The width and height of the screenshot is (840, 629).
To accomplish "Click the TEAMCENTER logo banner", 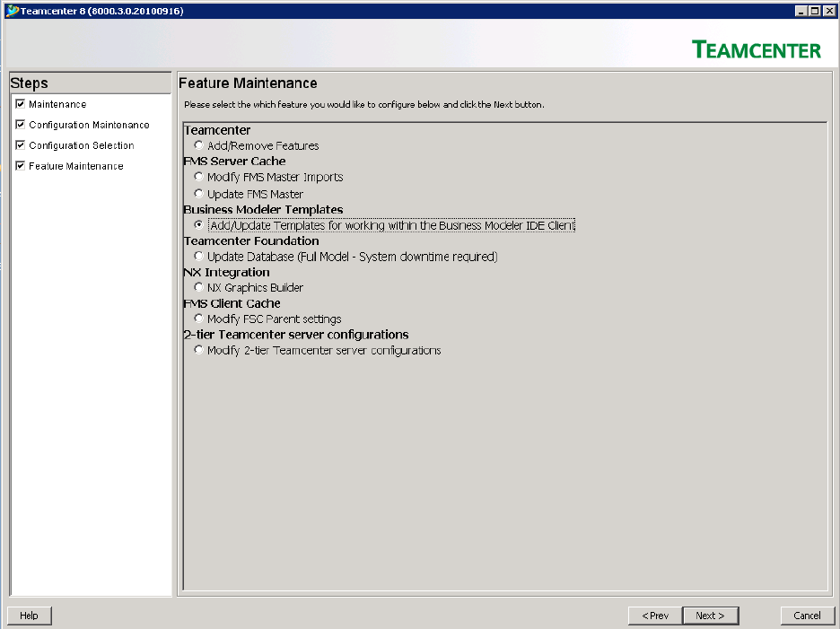I will (756, 50).
